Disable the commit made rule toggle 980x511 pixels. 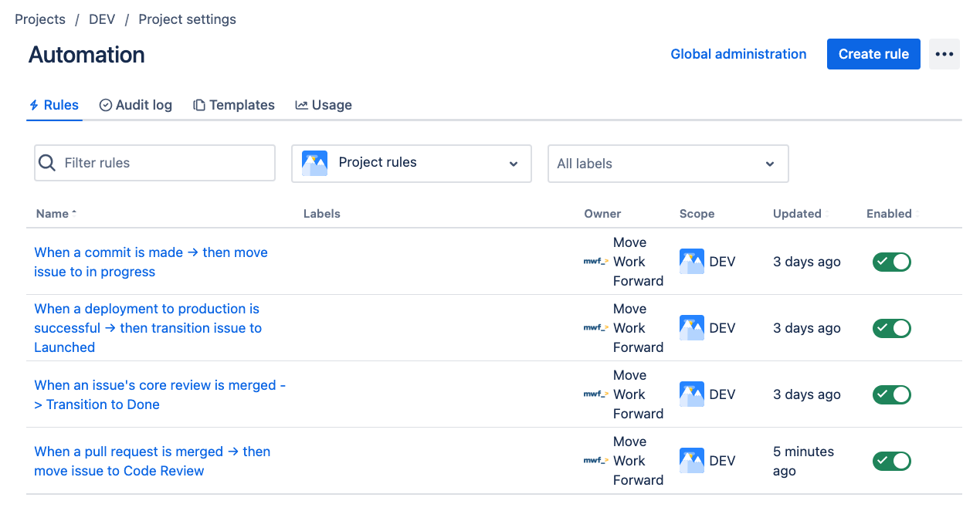click(x=891, y=262)
